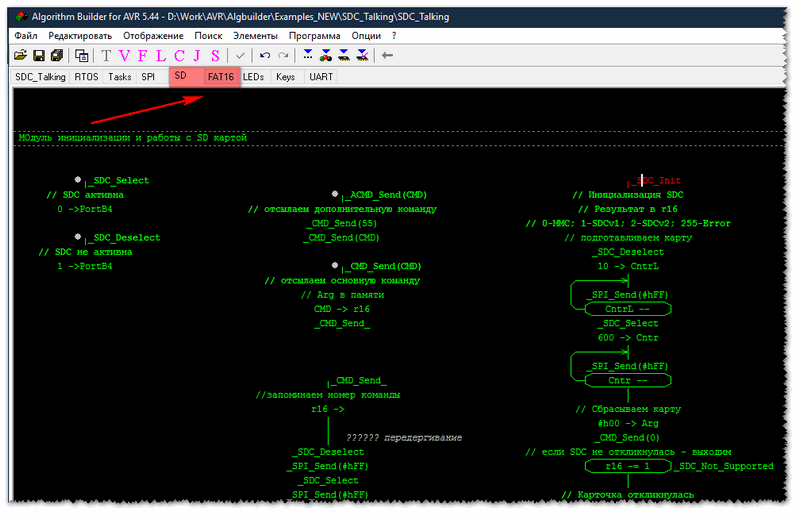Click the save floppy disk icon
This screenshot has height=516, width=800.
[x=39, y=55]
